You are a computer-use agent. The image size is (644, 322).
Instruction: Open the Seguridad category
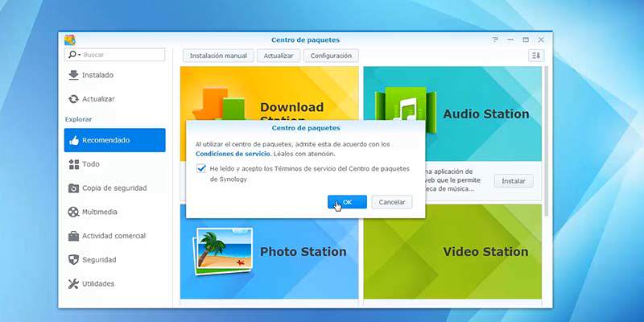pyautogui.click(x=114, y=260)
